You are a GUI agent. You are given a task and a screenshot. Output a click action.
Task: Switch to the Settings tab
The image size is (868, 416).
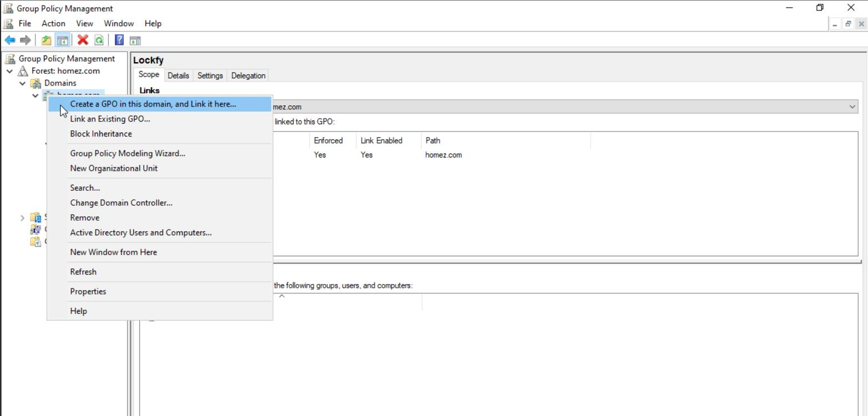(x=210, y=75)
